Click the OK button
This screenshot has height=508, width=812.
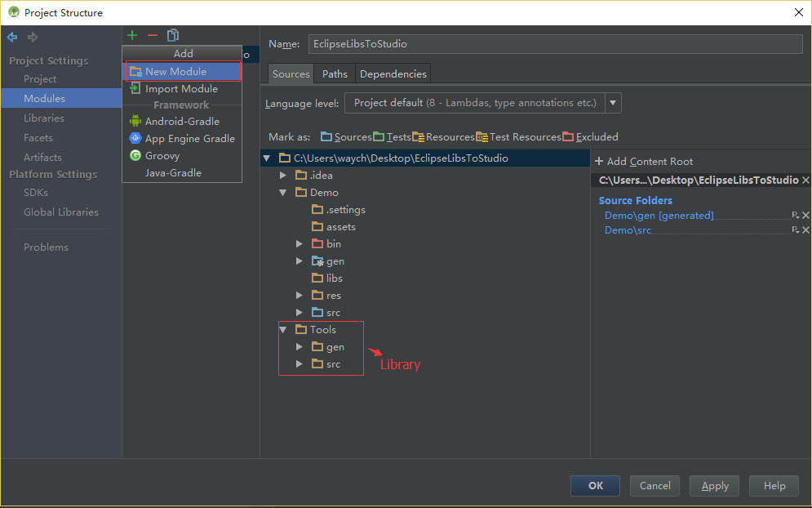click(x=596, y=486)
